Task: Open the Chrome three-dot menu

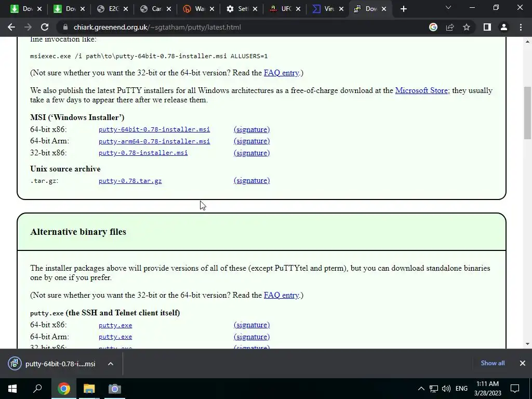Action: pyautogui.click(x=521, y=27)
